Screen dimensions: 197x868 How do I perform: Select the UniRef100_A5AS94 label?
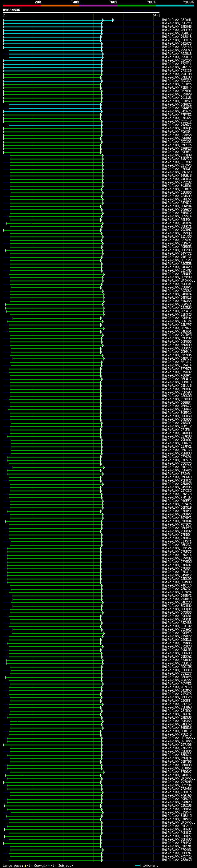pos(177,132)
